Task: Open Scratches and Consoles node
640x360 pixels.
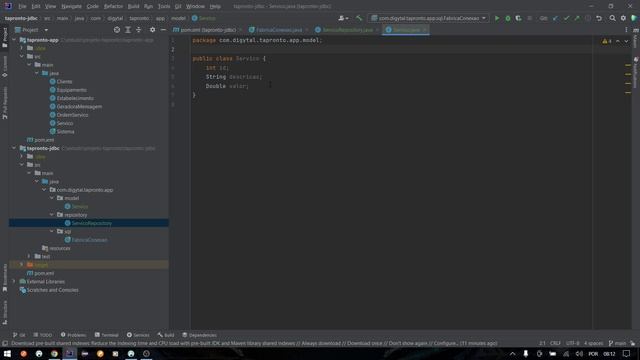Action: pos(52,290)
